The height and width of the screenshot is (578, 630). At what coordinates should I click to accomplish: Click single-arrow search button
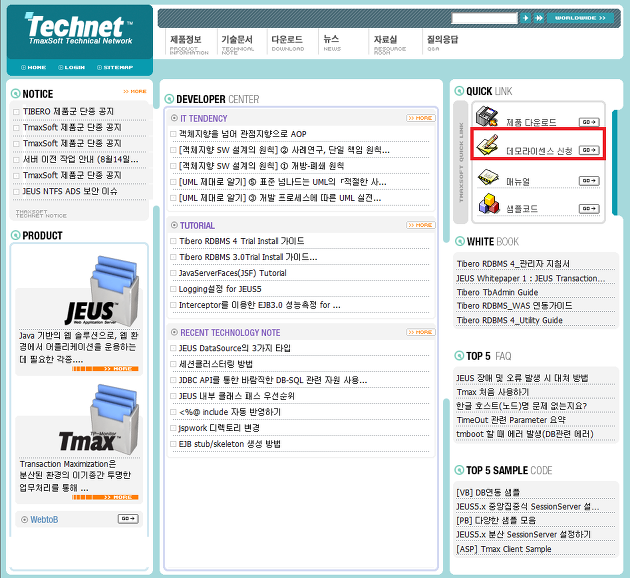[x=525, y=18]
